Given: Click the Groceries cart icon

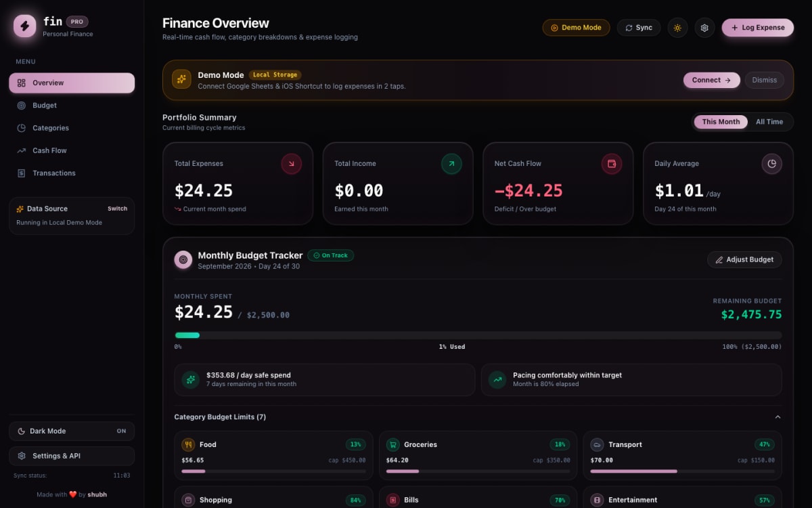Looking at the screenshot, I should [x=392, y=445].
